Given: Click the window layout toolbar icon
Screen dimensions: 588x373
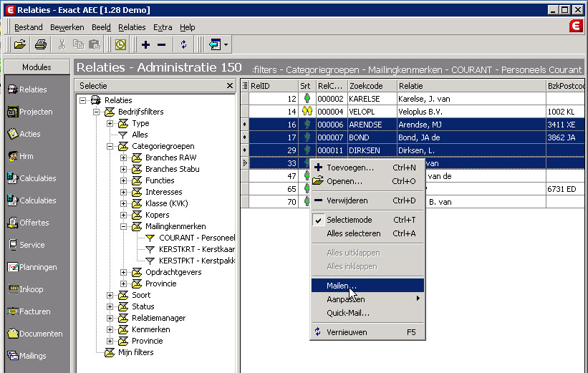Looking at the screenshot, I should coord(215,44).
